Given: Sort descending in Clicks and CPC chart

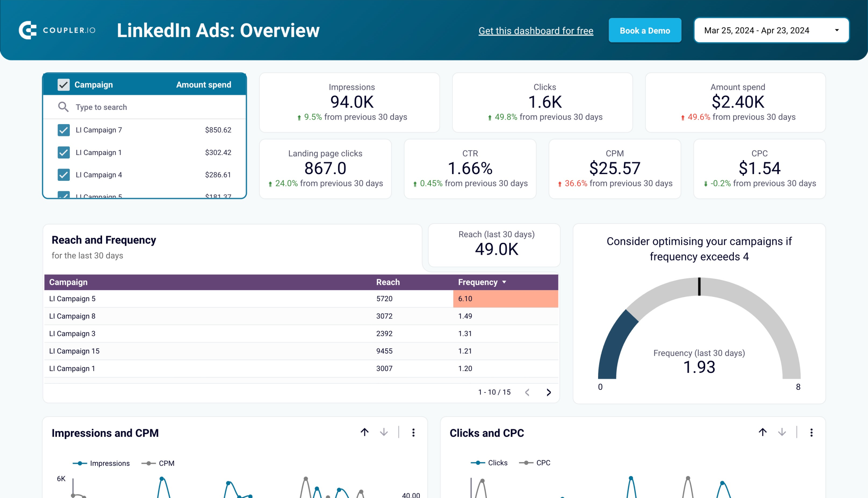Looking at the screenshot, I should [x=782, y=432].
